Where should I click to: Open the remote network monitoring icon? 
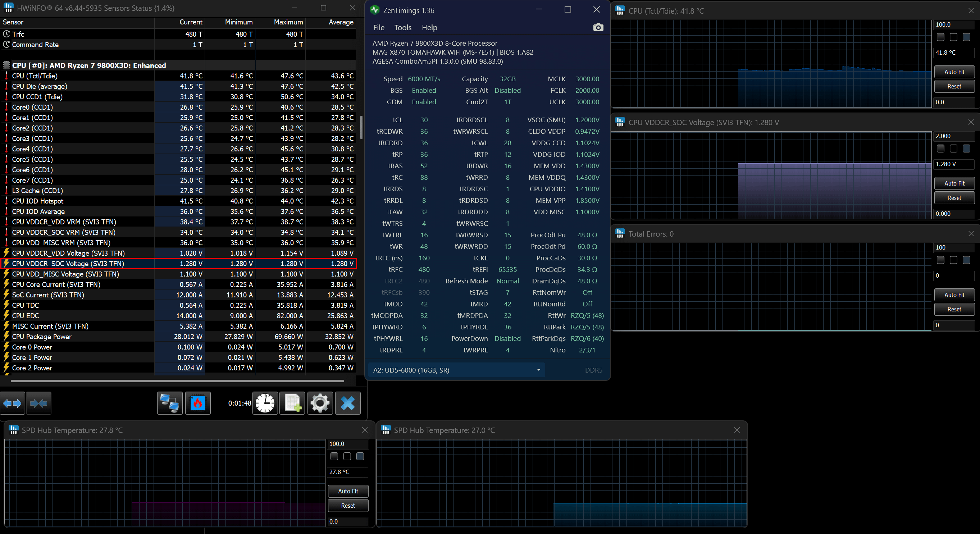click(x=170, y=403)
